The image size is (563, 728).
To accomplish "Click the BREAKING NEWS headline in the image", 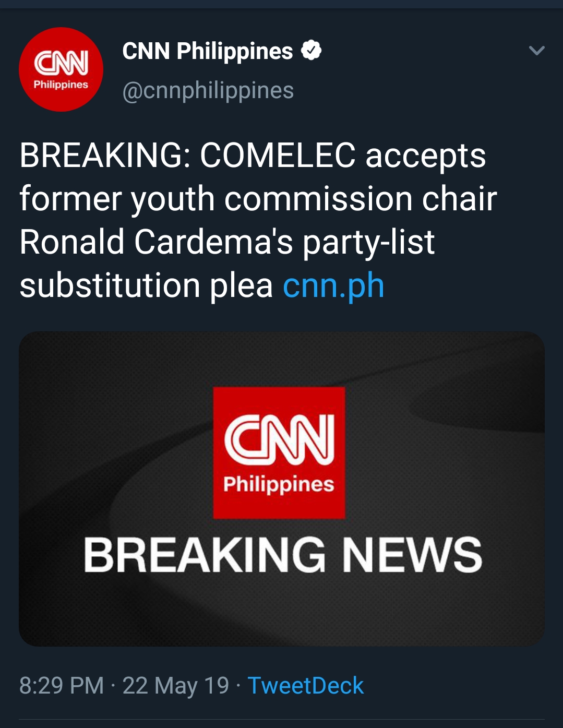I will pyautogui.click(x=282, y=555).
